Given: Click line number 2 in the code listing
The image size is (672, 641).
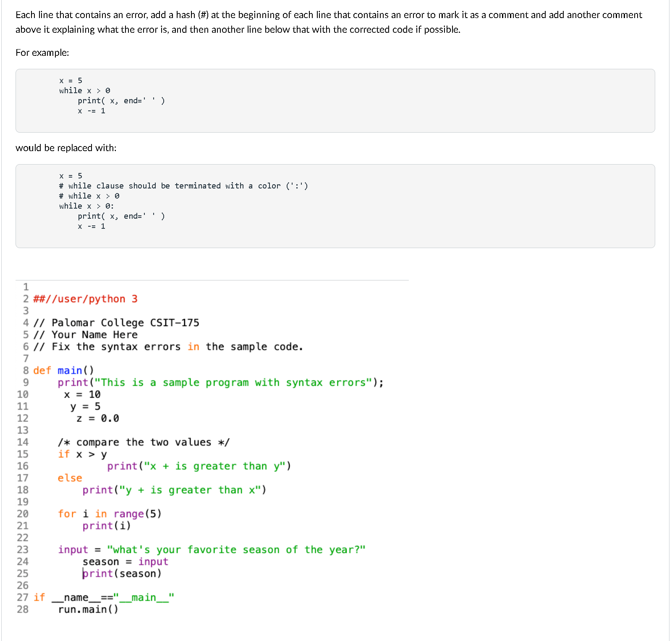Looking at the screenshot, I should tap(26, 299).
